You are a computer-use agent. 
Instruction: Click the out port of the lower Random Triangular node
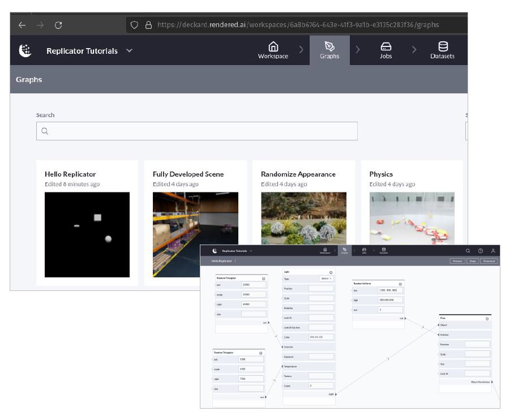[266, 397]
